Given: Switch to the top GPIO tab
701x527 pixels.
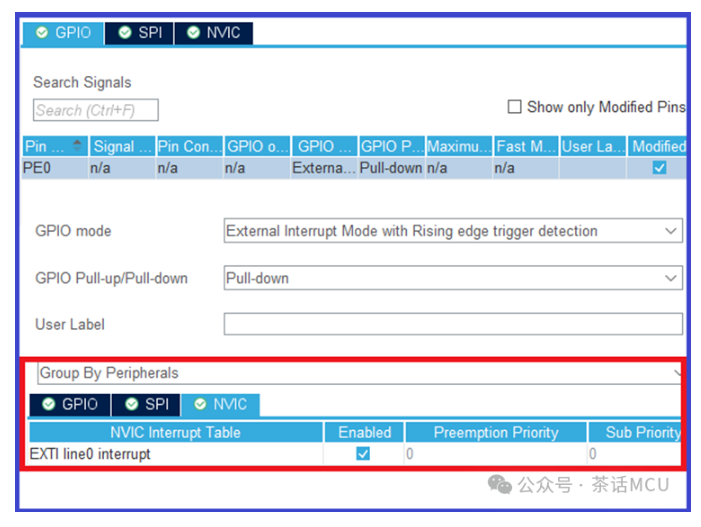Looking at the screenshot, I should tap(62, 32).
